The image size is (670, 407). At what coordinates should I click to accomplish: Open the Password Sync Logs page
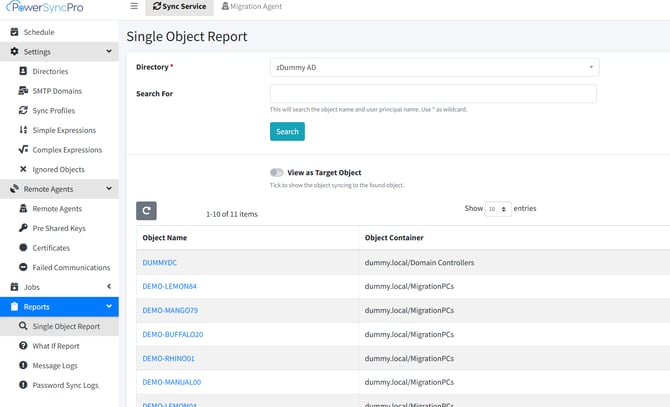click(x=65, y=386)
